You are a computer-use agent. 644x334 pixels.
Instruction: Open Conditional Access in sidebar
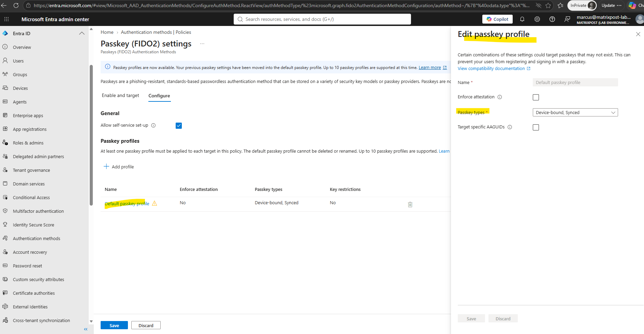[31, 197]
